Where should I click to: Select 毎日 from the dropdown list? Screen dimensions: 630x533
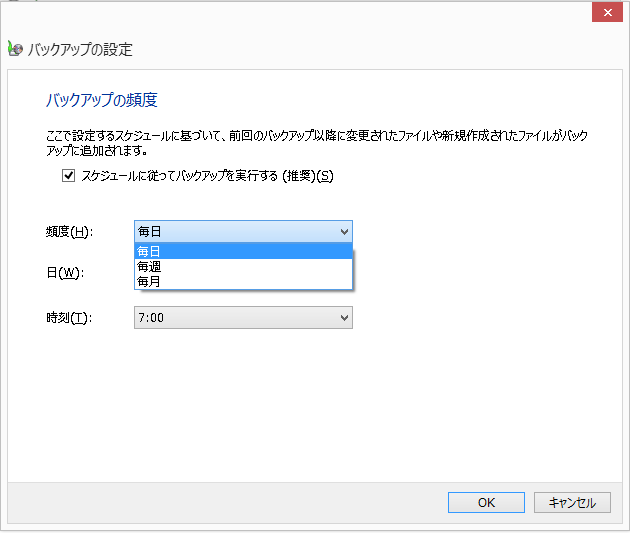coord(149,252)
